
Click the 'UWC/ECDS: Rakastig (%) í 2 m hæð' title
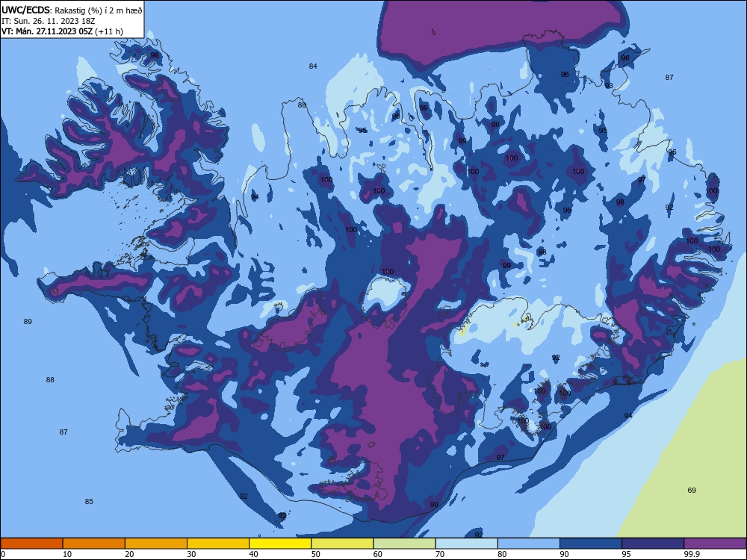point(72,10)
